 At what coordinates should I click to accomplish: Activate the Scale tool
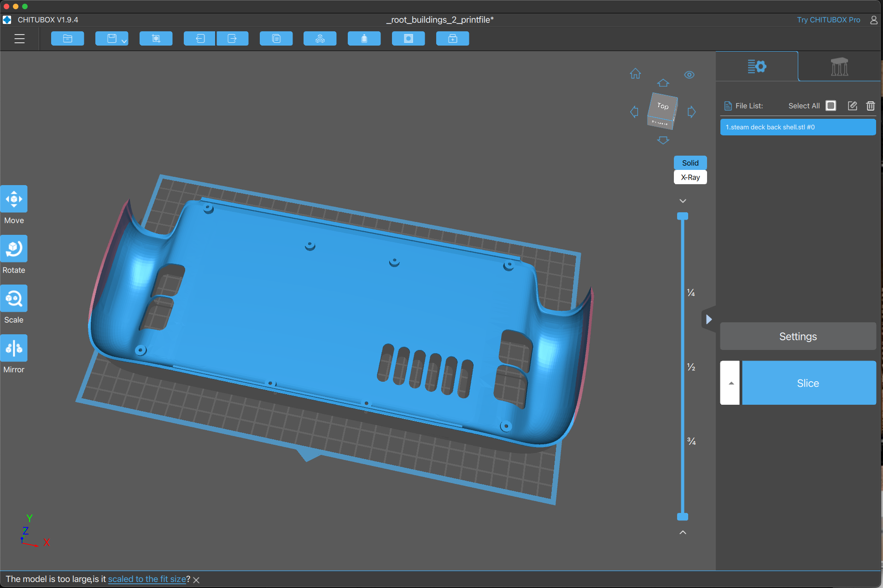pos(14,299)
